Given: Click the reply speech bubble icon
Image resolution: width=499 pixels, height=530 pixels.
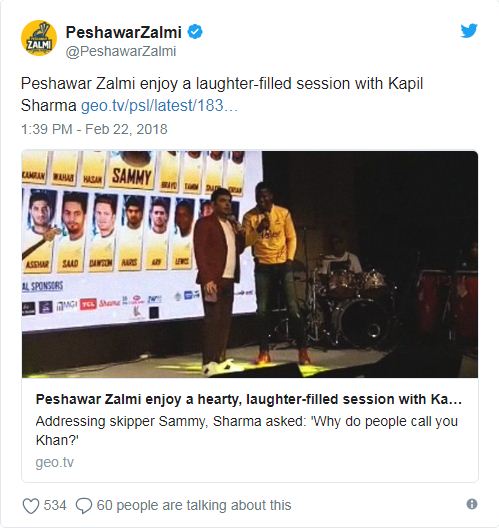Looking at the screenshot, I should click(x=84, y=506).
